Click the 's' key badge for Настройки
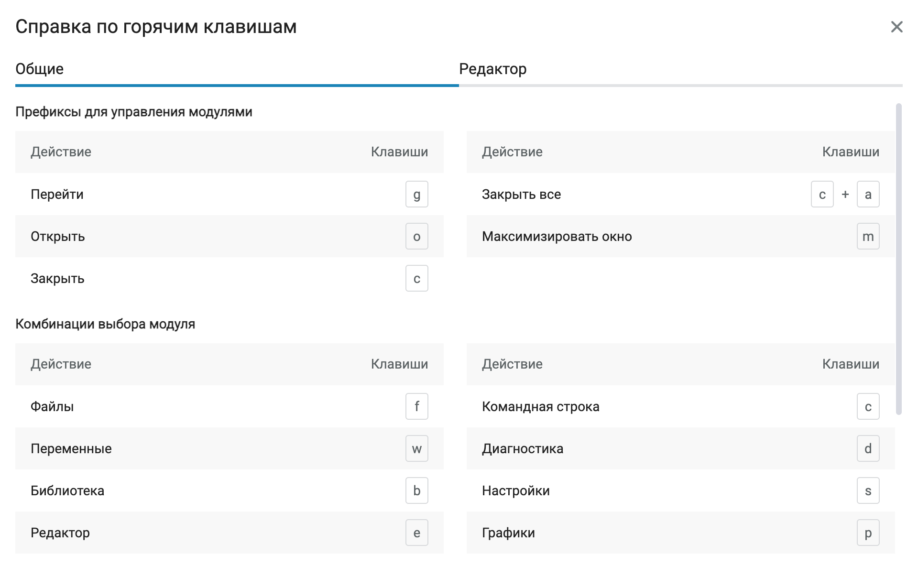This screenshot has height=588, width=918. 868,490
